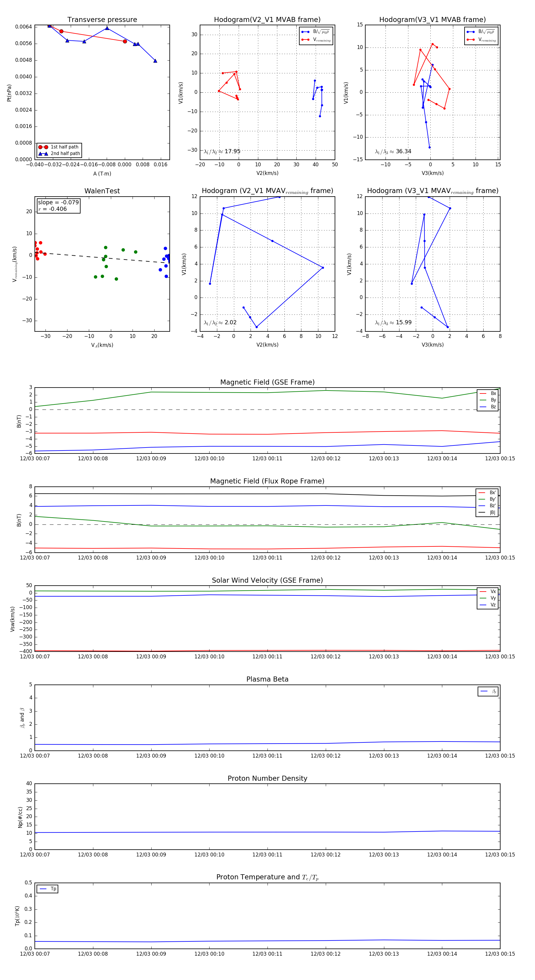This screenshot has height=980, width=535.
Task: Click WalenTest 'V_remaining(km/s)' y-axis label
Action: click(x=15, y=264)
